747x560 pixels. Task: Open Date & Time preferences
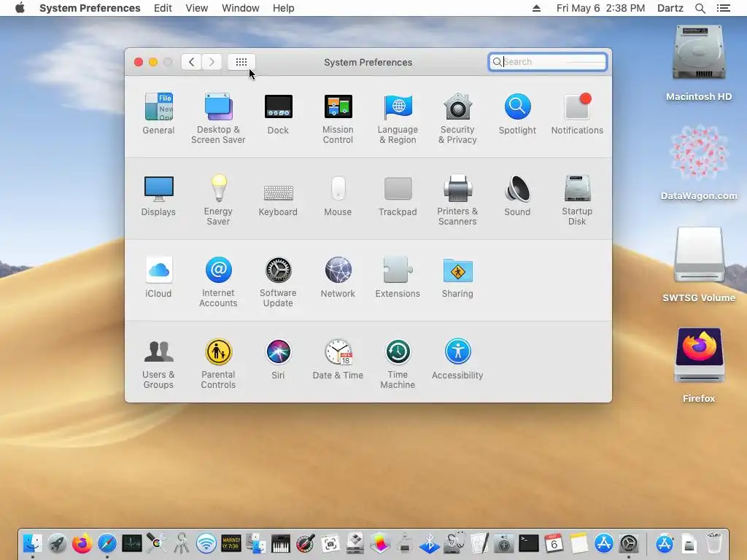(338, 359)
